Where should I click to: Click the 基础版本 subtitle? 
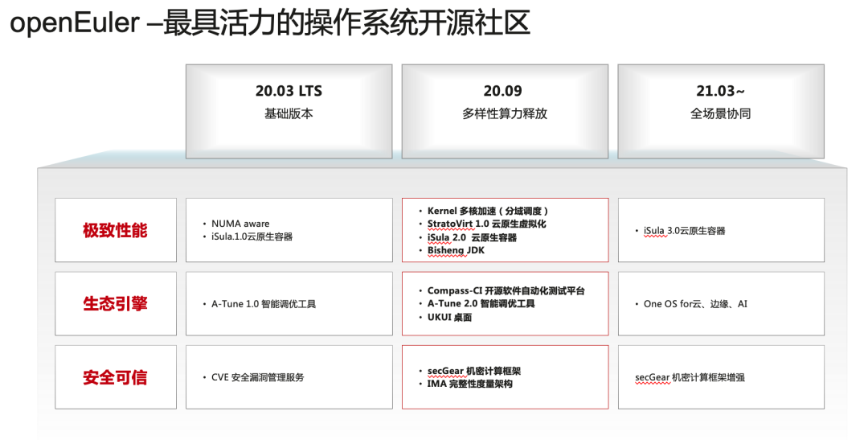point(289,113)
